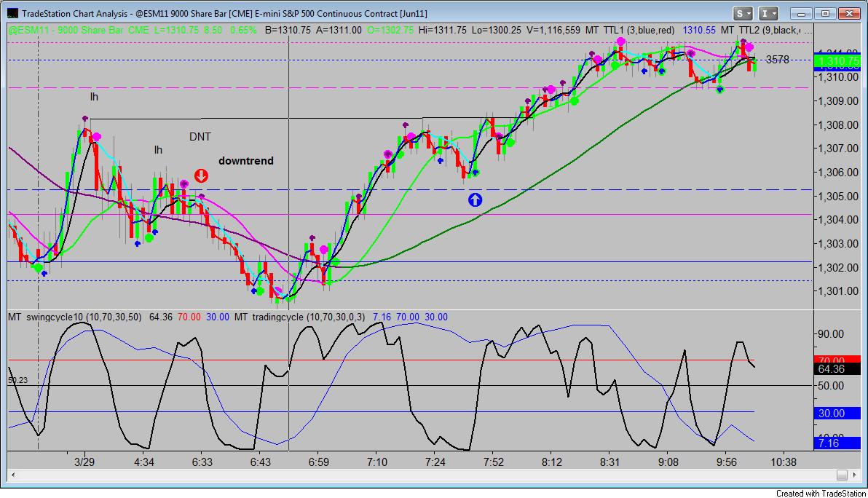Minimize the Chart Analysis window
Image resolution: width=868 pixels, height=498 pixels.
[801, 13]
